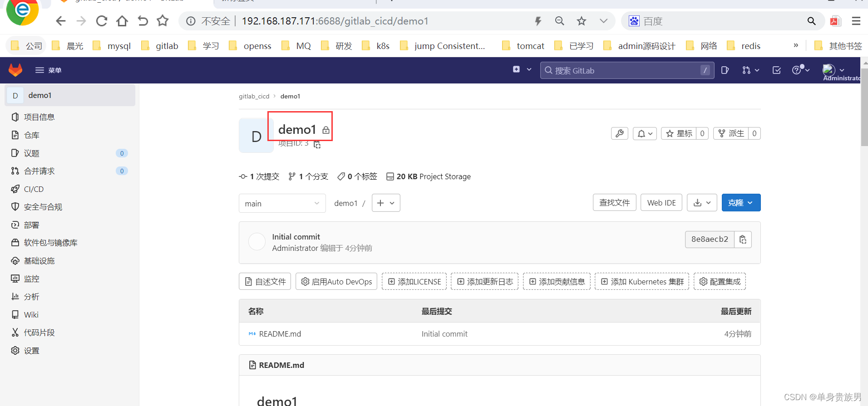This screenshot has height=406, width=868.
Task: Go back with the browser back arrow
Action: tap(61, 21)
